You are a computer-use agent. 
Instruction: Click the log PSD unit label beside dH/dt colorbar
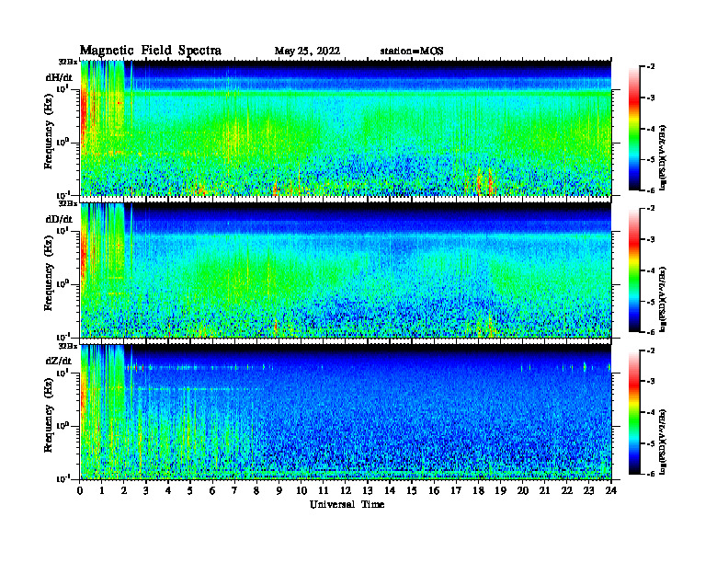(663, 158)
